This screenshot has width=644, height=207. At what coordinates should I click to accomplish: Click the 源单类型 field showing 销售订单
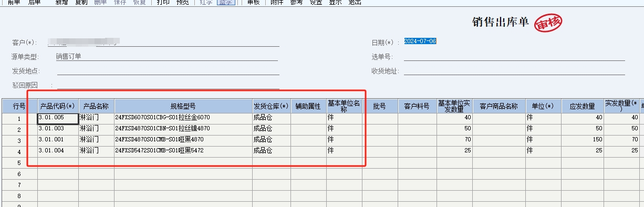pos(167,56)
